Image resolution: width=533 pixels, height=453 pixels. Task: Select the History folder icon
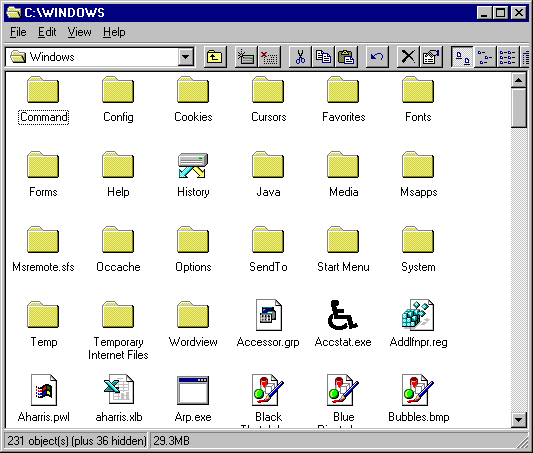[x=193, y=165]
